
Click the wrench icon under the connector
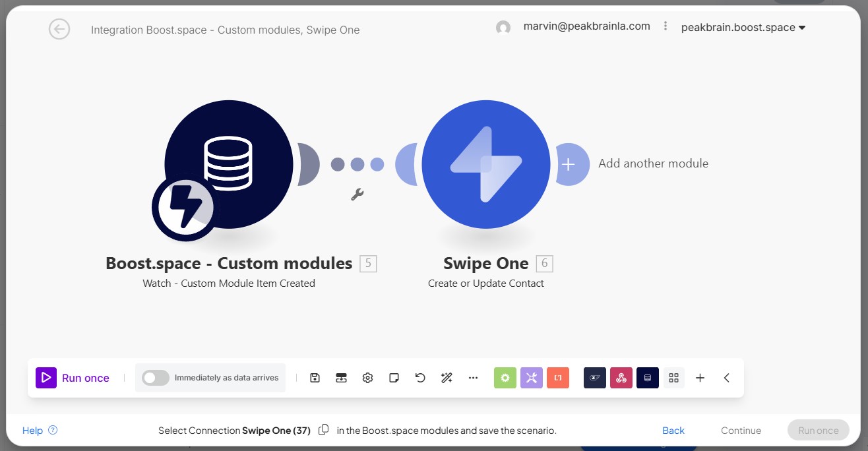(x=357, y=195)
